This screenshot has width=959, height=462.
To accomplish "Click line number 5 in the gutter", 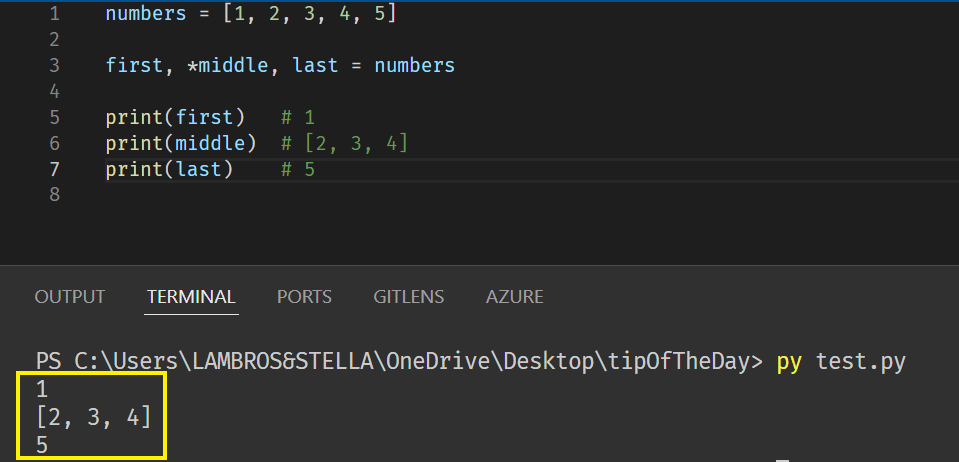I will coord(53,118).
